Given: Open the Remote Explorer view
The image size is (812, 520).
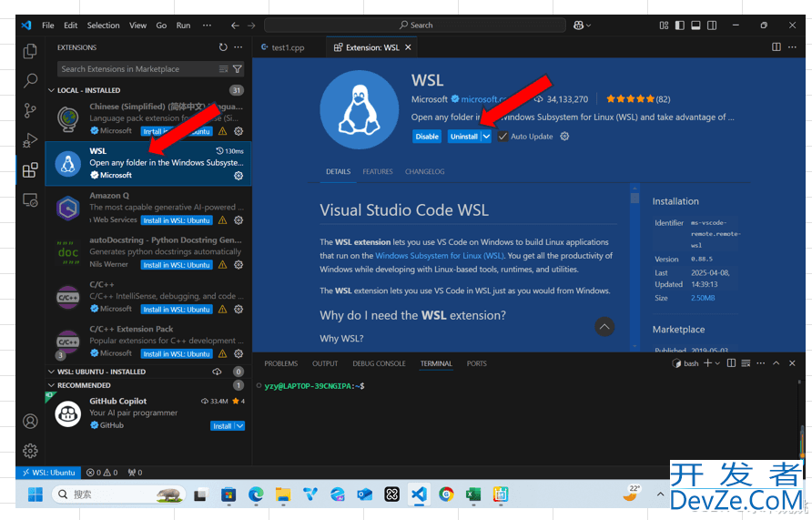Looking at the screenshot, I should [30, 200].
